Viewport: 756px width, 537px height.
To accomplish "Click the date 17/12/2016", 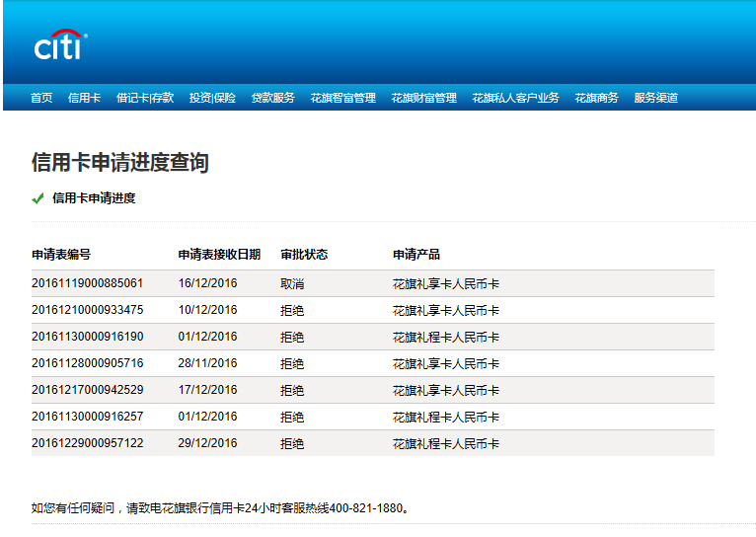I will tap(208, 390).
